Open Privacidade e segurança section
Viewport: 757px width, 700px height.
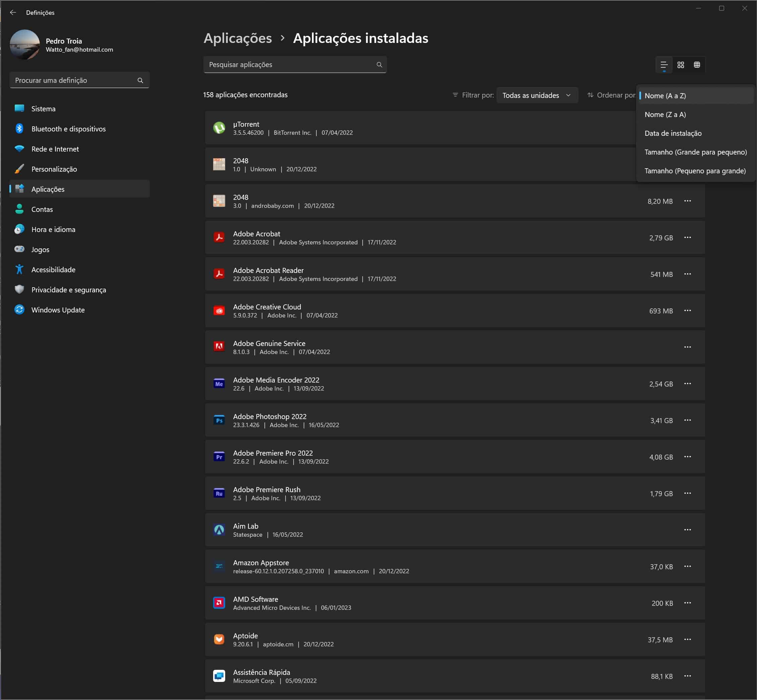pos(69,290)
